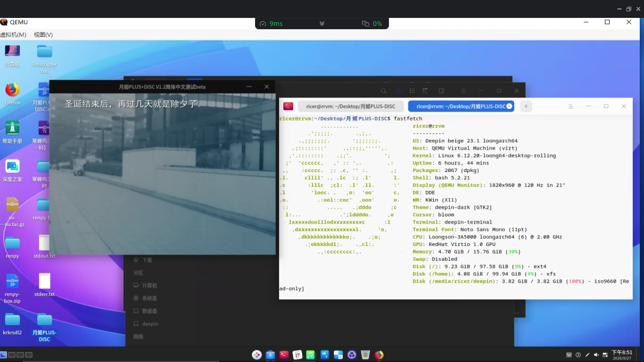This screenshot has height=362, width=644.
Task: Open the stderr.txt file on desktop
Action: click(x=44, y=286)
